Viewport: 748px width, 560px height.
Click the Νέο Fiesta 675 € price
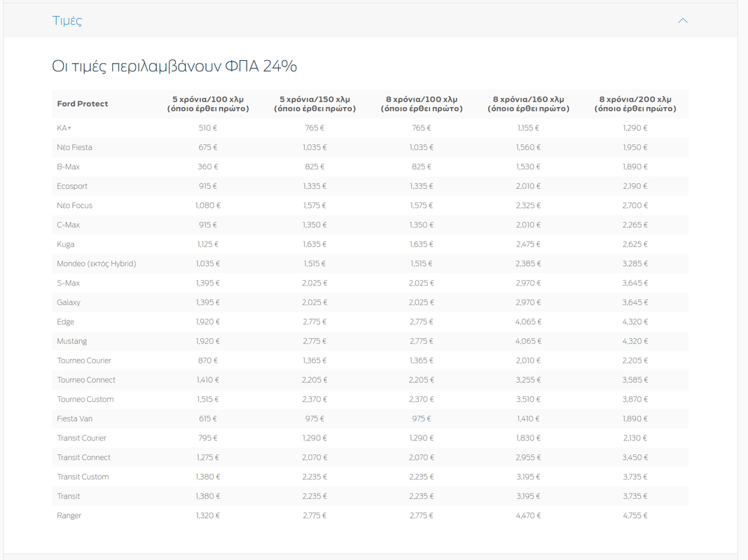(208, 147)
